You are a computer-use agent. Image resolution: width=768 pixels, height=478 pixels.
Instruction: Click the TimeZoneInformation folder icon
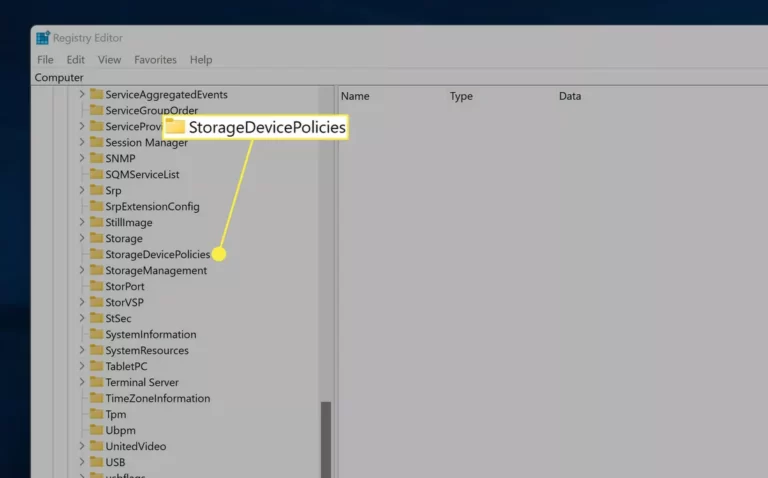click(96, 398)
